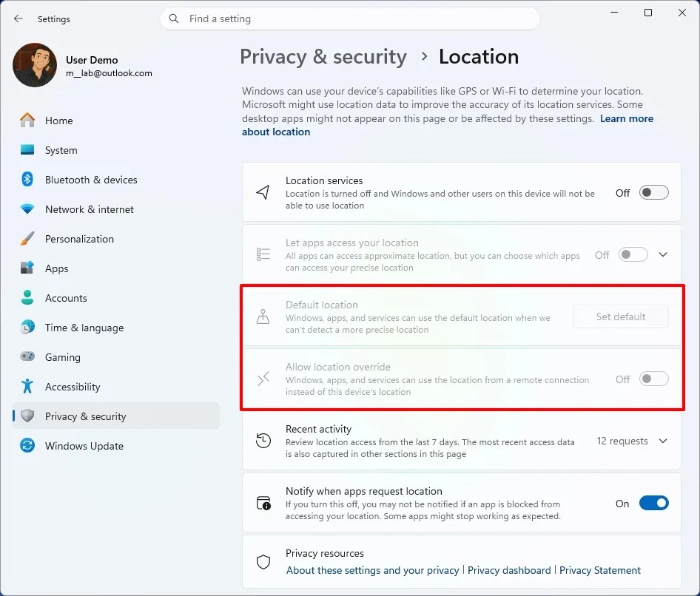Open Personalization settings
700x596 pixels.
coord(116,239)
